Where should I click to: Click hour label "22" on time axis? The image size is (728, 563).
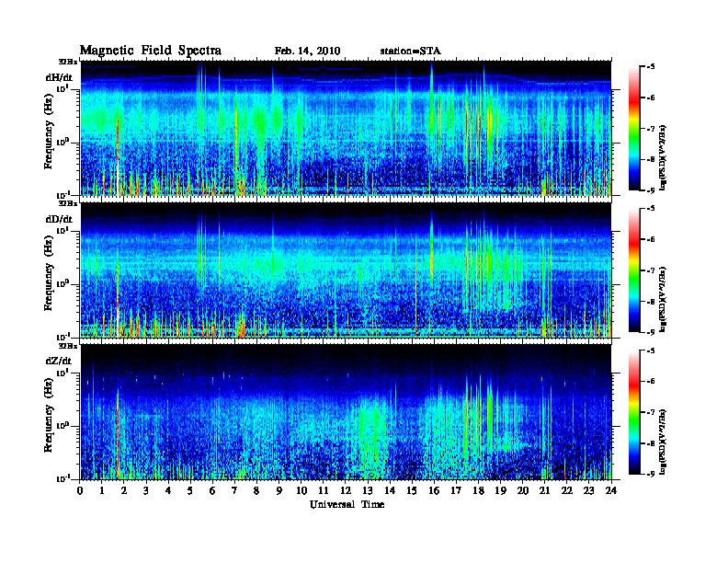567,490
